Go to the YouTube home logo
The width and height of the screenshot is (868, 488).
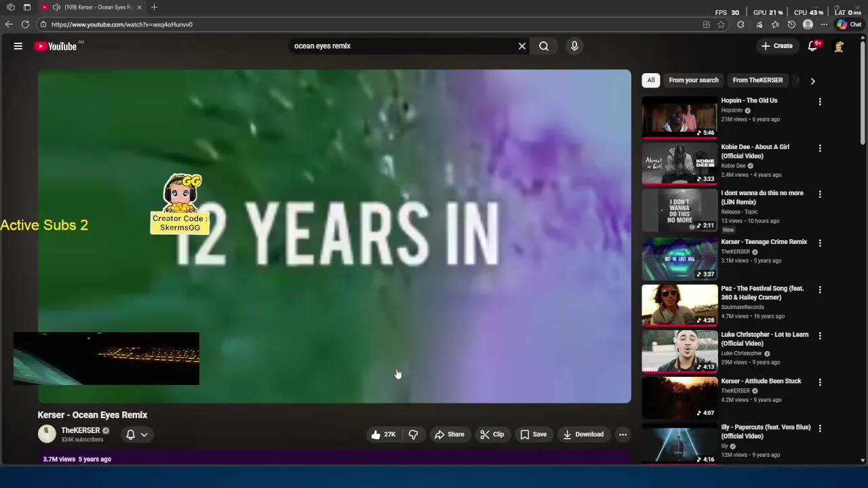pos(56,46)
